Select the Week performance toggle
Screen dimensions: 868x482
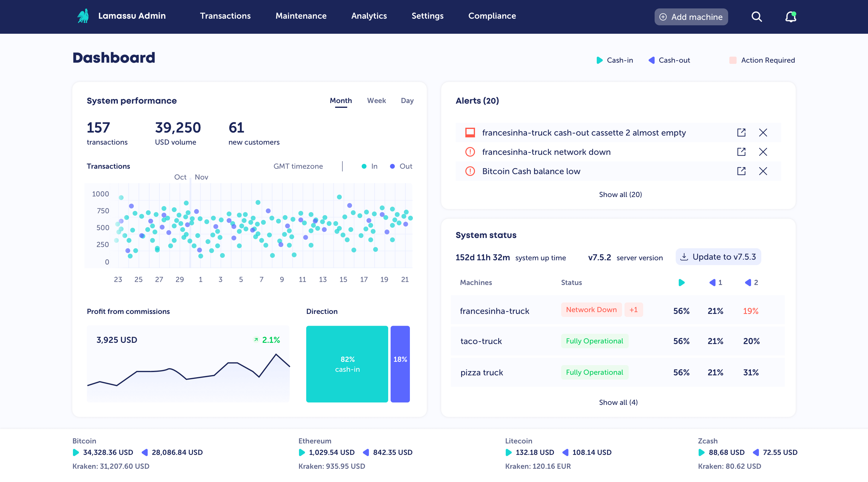[x=376, y=100]
